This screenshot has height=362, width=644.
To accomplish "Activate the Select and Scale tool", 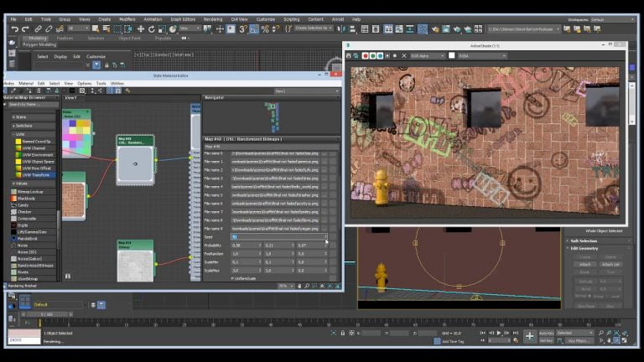I will coord(162,28).
